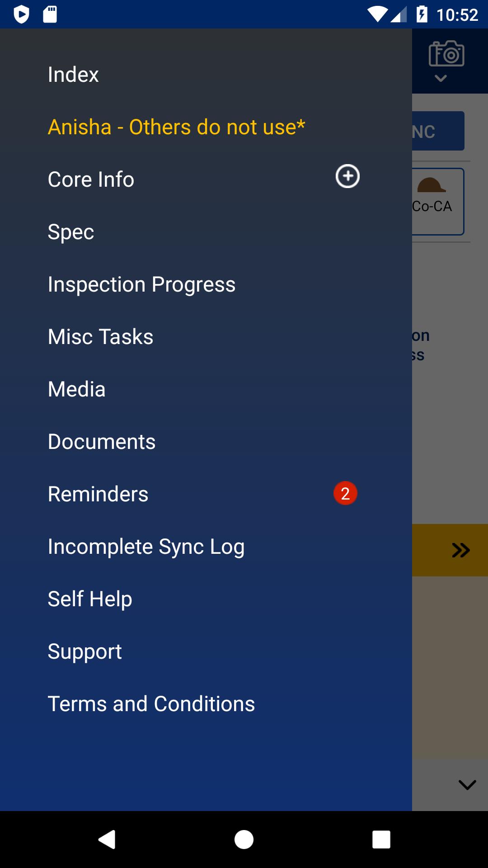Tap the double-chevron arrow on yellow bar
Screen dimensions: 488x868
461,550
